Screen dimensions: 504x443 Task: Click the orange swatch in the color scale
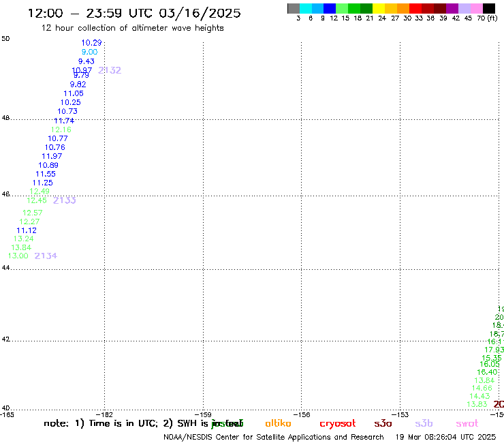click(x=403, y=8)
